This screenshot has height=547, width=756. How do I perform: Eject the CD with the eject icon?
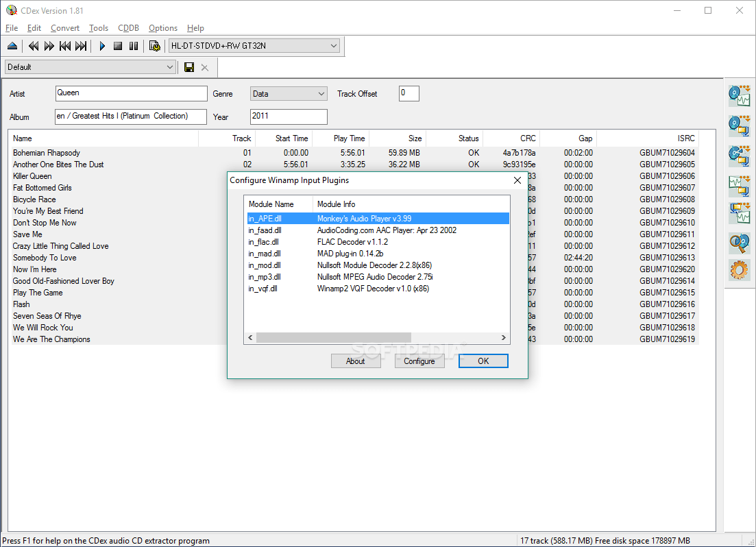click(12, 46)
